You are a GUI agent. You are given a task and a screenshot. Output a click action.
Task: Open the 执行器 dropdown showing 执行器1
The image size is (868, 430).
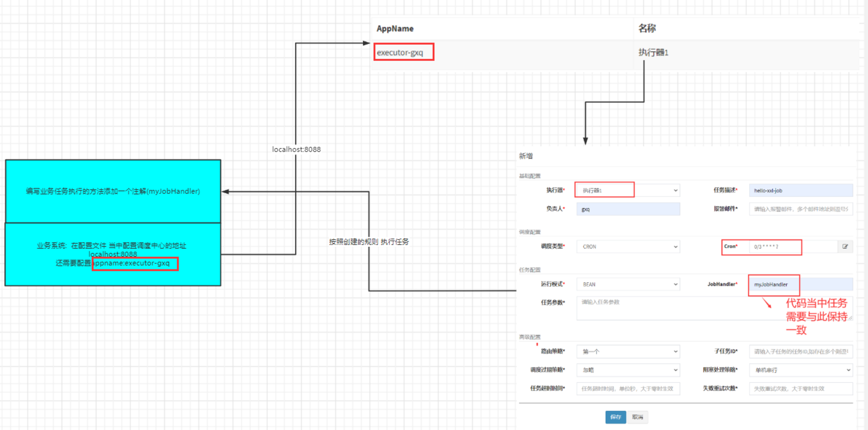[x=628, y=190]
